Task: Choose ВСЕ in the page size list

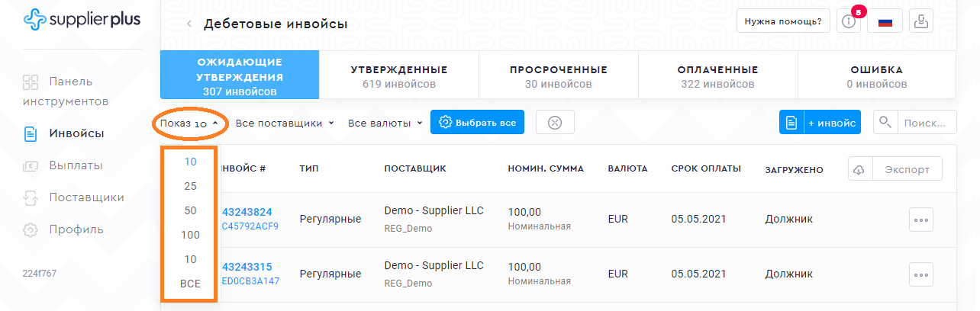Action: click(x=190, y=284)
